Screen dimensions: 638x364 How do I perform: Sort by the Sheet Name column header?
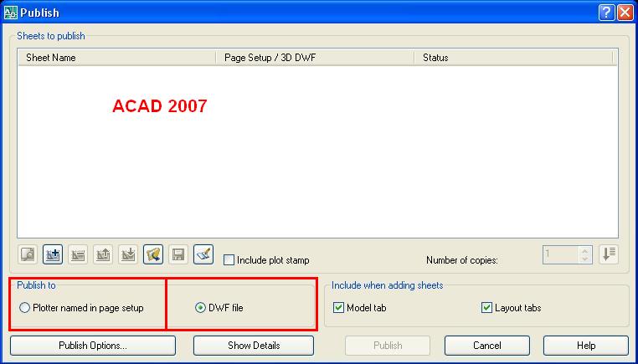(116, 58)
